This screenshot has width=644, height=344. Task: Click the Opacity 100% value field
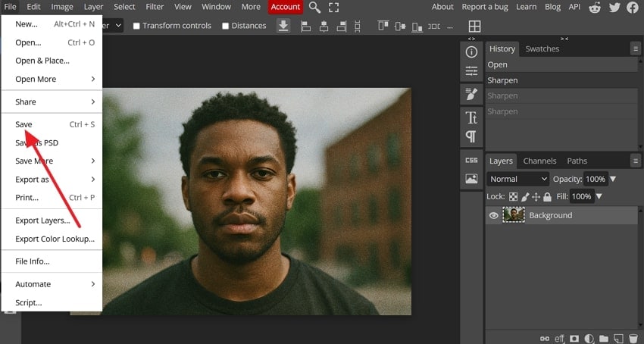click(x=595, y=179)
